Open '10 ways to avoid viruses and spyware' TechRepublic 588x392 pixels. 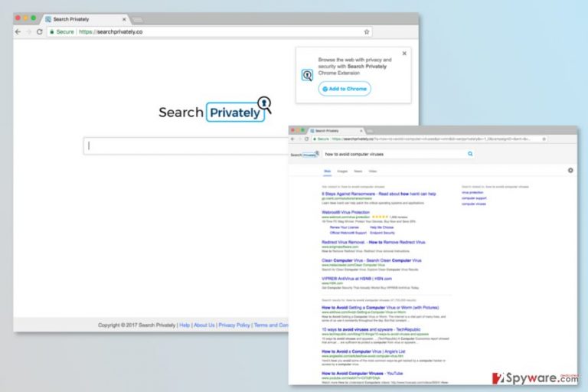click(371, 329)
